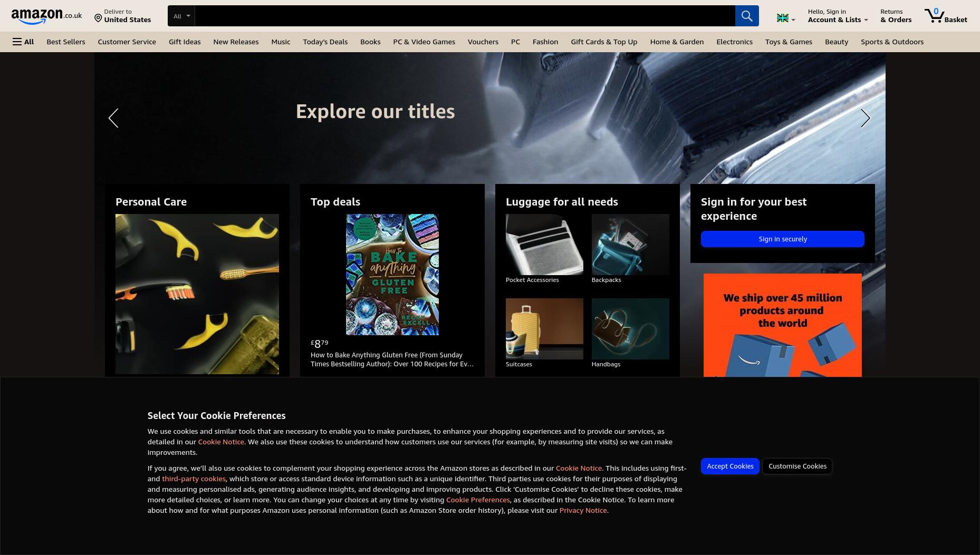Go to Sports & Outdoors section
The image size is (980, 555).
pos(892,42)
